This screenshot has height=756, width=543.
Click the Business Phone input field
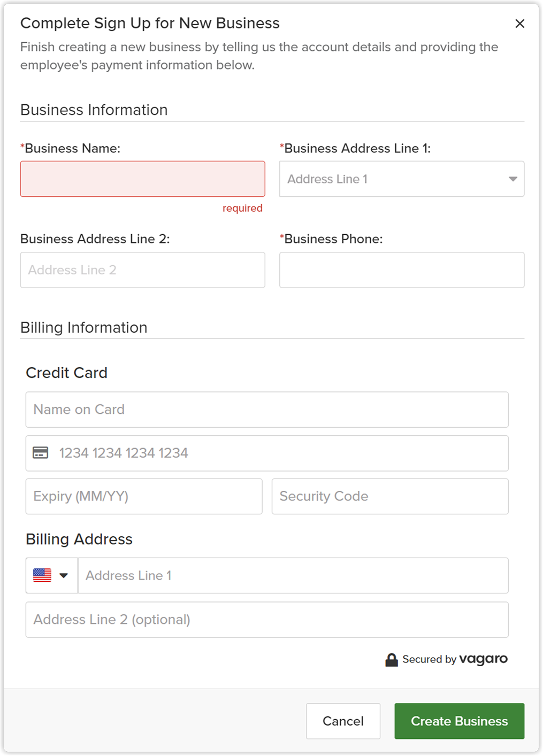[x=402, y=270]
